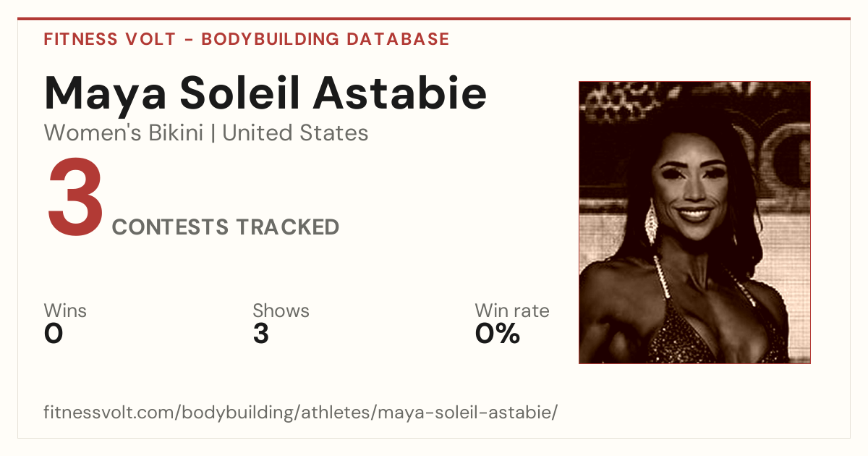Click the 0% win rate value
868x456 pixels.
[498, 334]
